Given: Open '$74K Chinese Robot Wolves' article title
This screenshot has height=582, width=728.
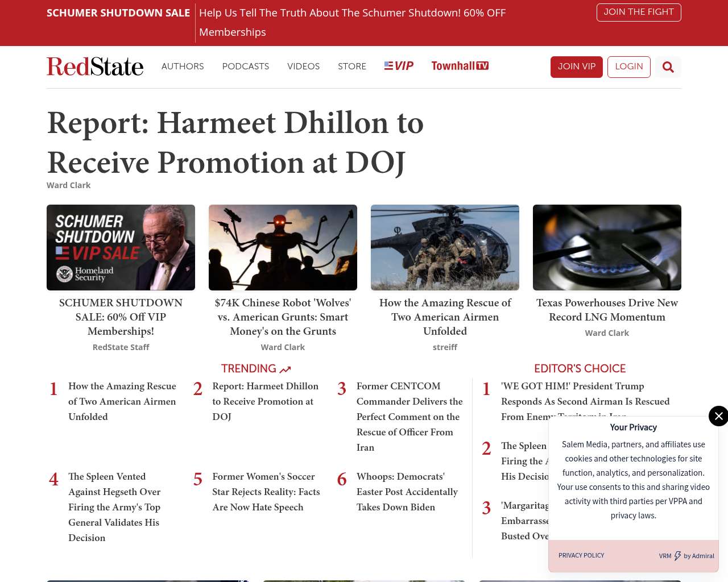Looking at the screenshot, I should (x=283, y=317).
